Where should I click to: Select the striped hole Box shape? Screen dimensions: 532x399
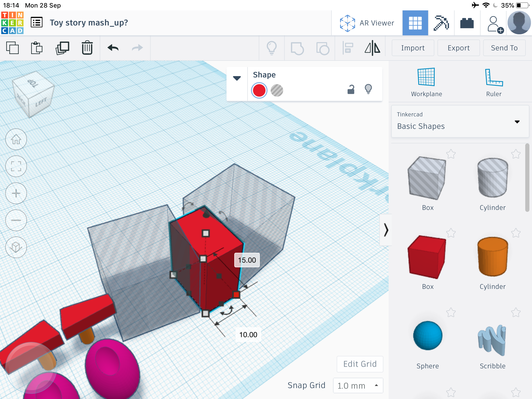(x=427, y=178)
